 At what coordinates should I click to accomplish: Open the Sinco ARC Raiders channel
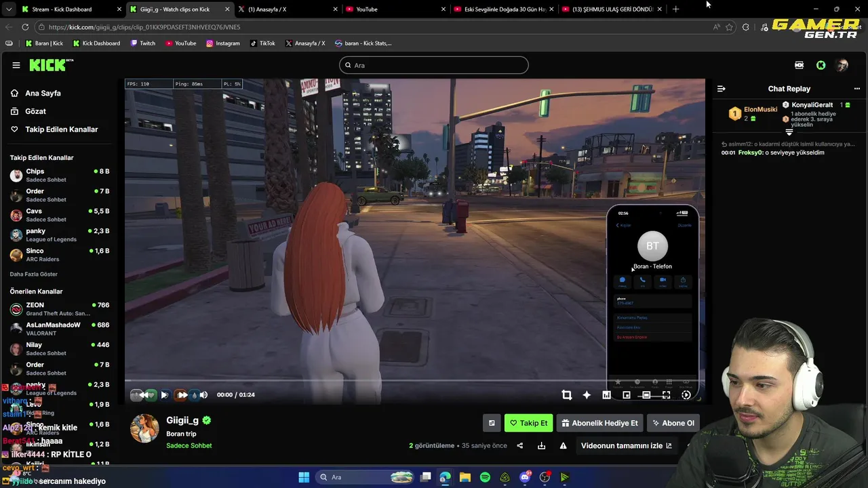(60, 255)
